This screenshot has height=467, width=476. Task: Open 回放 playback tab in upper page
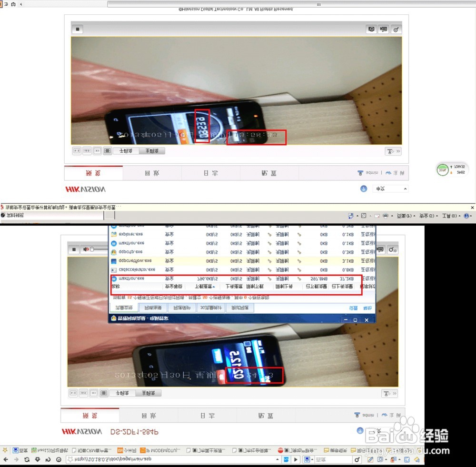(152, 173)
